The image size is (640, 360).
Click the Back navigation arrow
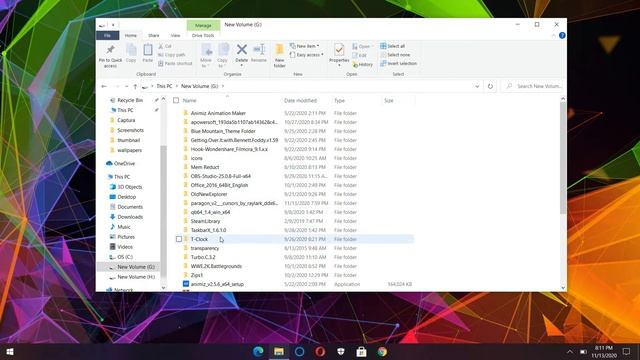(x=104, y=87)
